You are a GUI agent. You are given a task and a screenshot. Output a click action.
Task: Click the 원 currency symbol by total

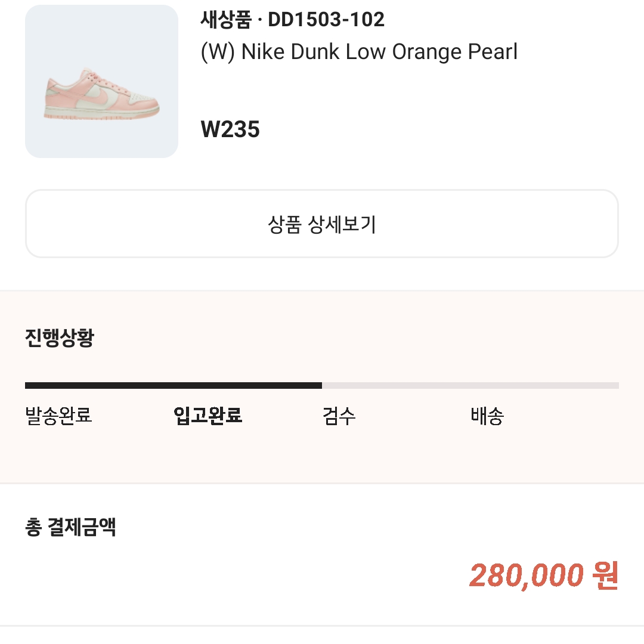click(x=605, y=575)
